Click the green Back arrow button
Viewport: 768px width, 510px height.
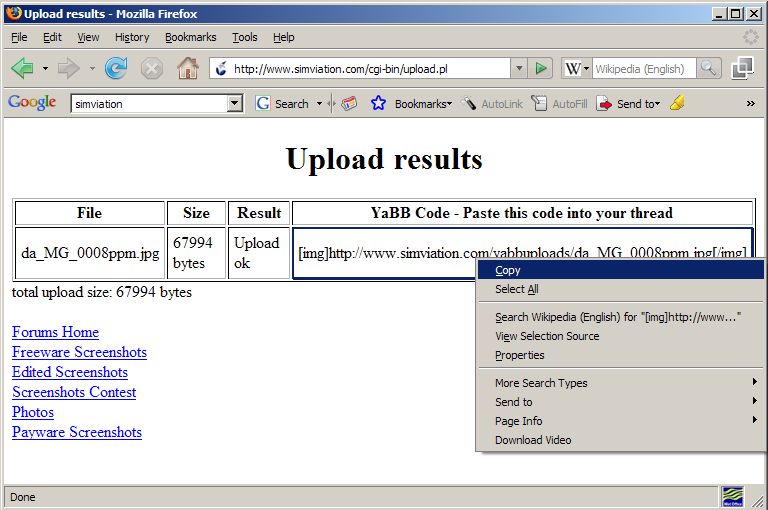pyautogui.click(x=22, y=68)
